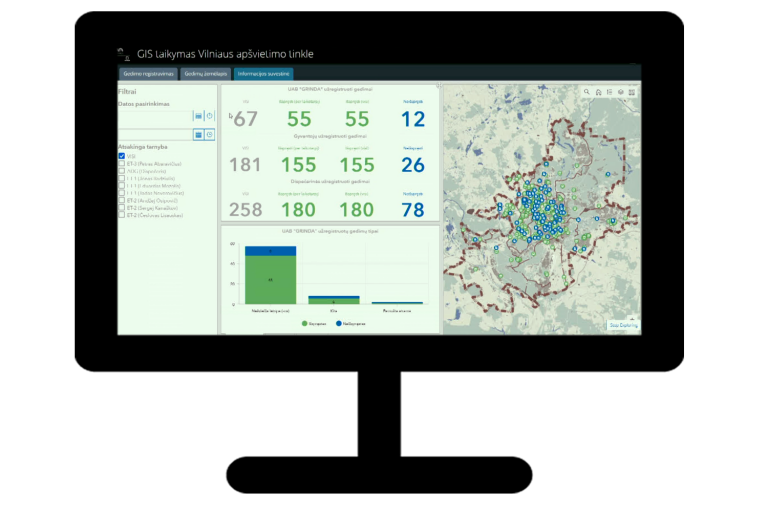This screenshot has height=512, width=768.
Task: Open the map legend list icon
Action: pos(609,92)
